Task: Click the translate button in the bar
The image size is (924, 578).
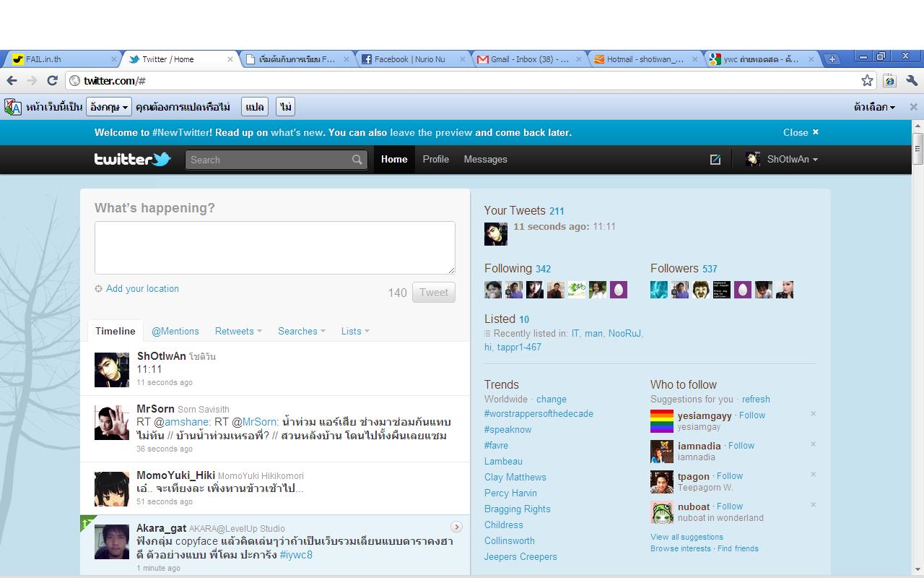Action: click(255, 107)
